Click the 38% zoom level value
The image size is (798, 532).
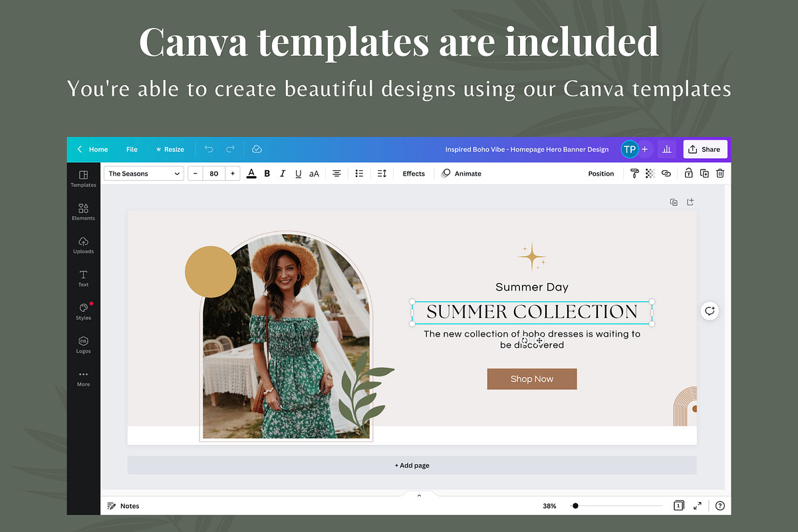[549, 506]
